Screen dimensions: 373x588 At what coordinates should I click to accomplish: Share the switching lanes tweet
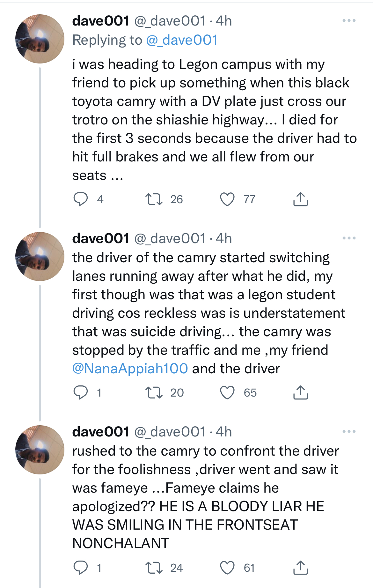(300, 392)
